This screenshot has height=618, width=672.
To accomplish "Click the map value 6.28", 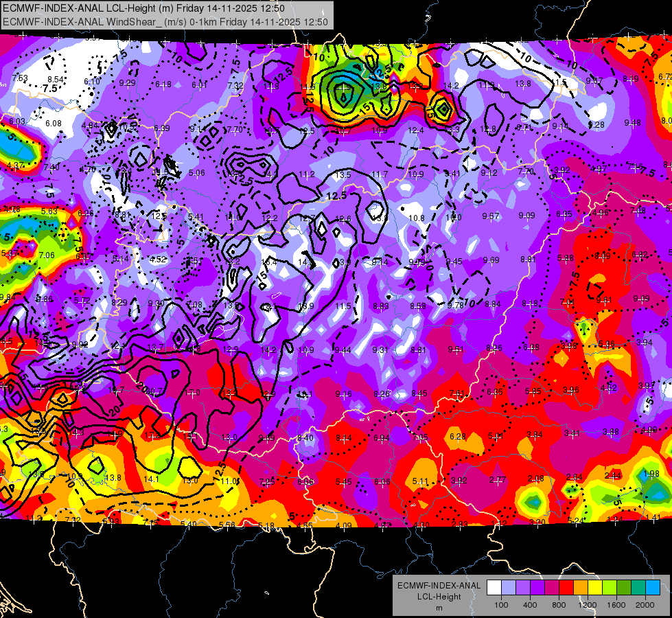I will pyautogui.click(x=458, y=436).
